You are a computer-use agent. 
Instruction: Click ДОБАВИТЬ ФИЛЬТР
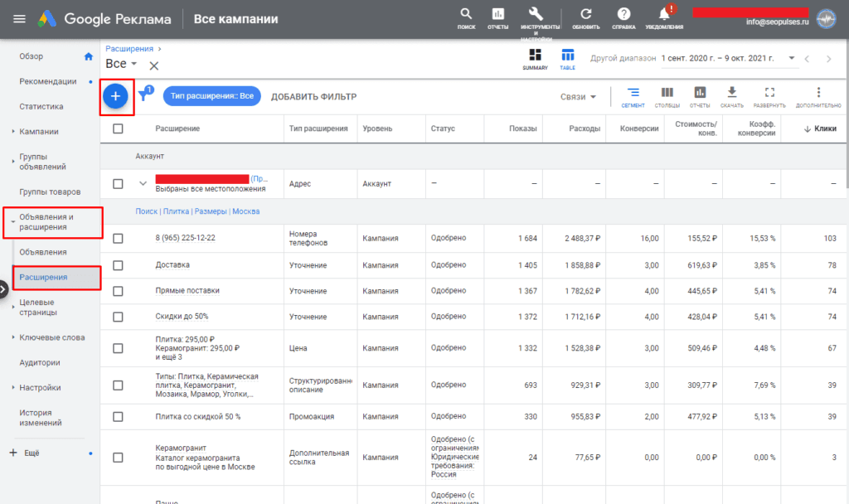[313, 97]
